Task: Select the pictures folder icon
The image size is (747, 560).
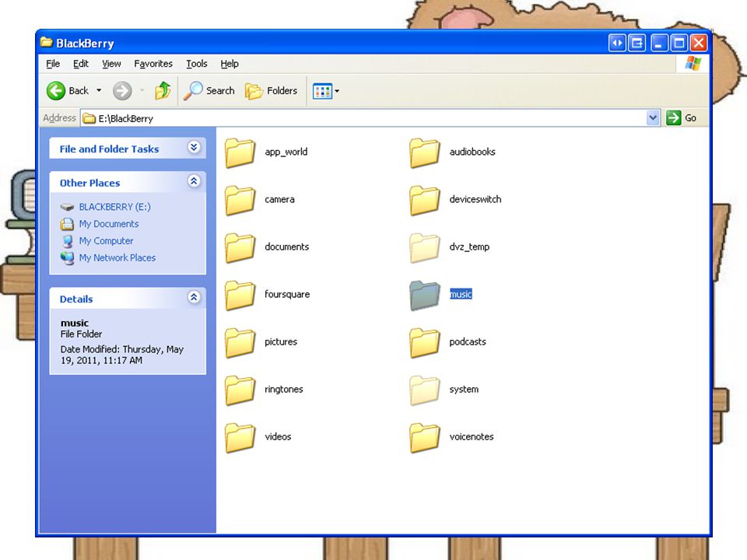Action: [240, 343]
